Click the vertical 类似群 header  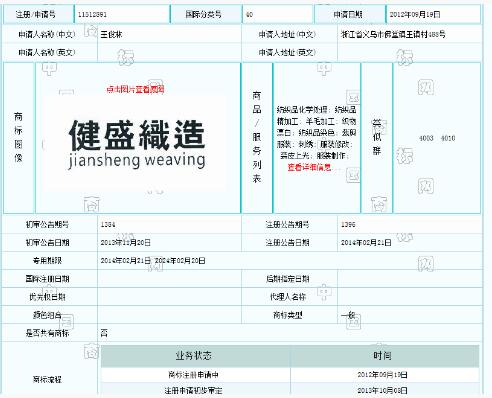point(377,137)
